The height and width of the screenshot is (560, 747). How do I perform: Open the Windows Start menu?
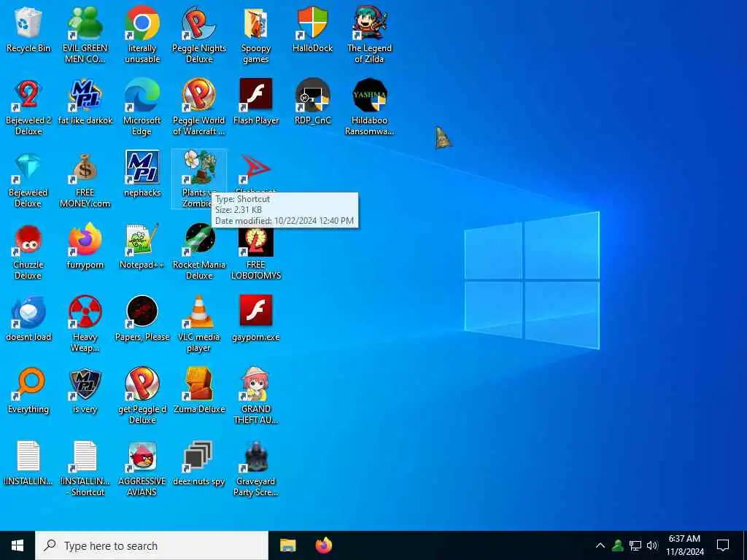18,545
